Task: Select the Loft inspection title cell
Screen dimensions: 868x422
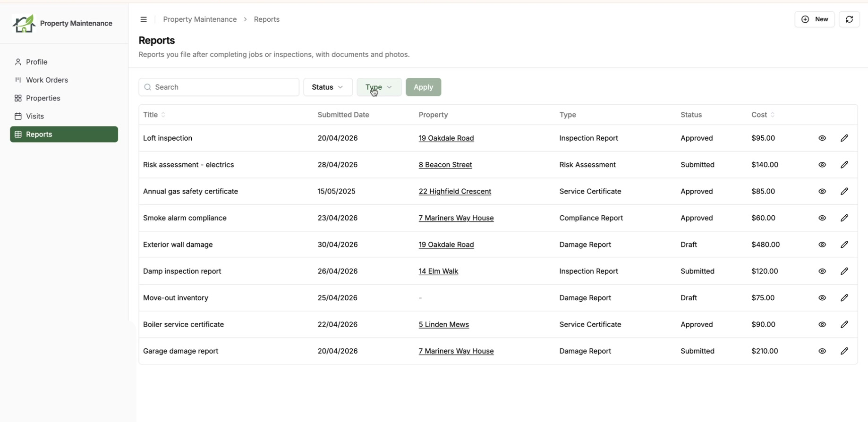Action: pyautogui.click(x=168, y=138)
